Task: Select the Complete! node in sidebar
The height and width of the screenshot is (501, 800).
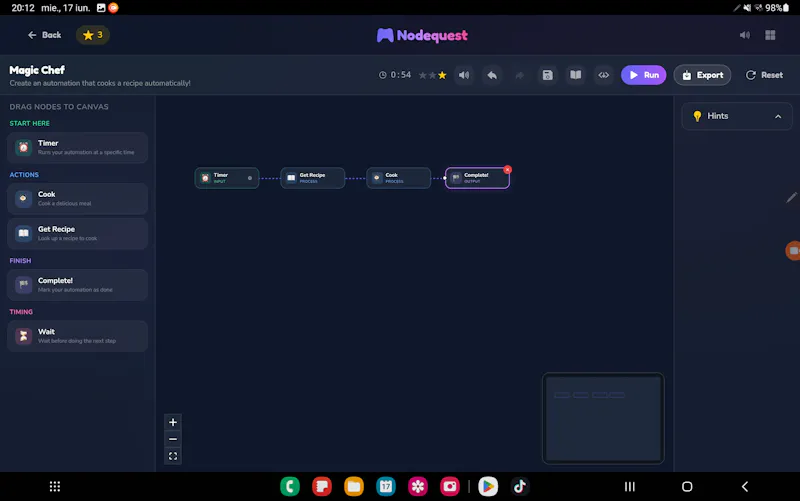Action: 78,285
